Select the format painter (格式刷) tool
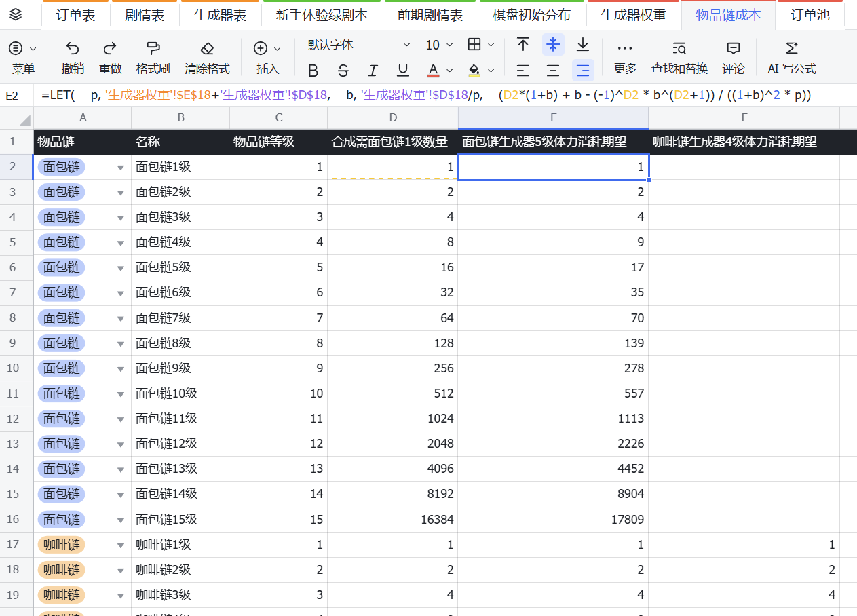857x616 pixels. coord(153,48)
